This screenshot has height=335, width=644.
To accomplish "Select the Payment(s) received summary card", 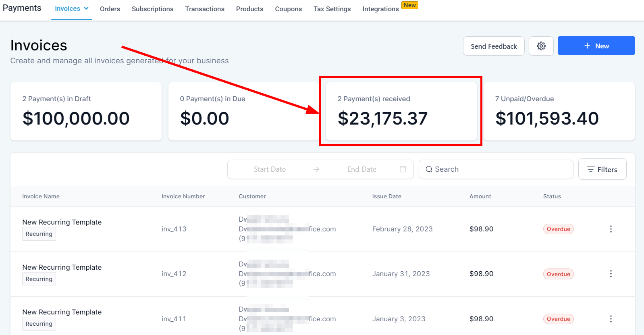I will [x=401, y=112].
